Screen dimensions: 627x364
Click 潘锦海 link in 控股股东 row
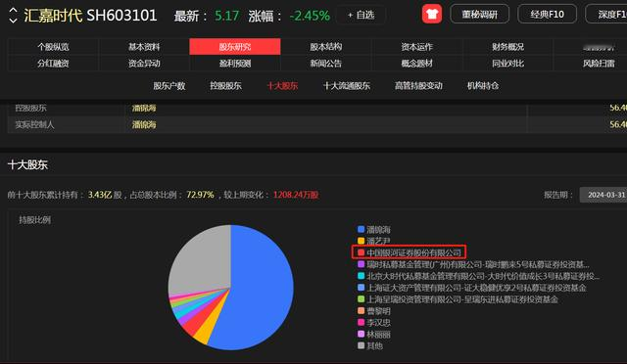point(144,108)
